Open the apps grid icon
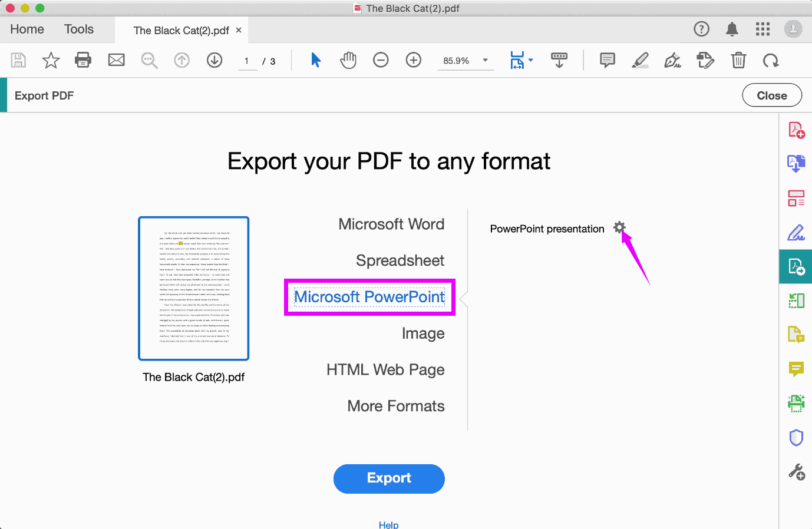Image resolution: width=812 pixels, height=529 pixels. pyautogui.click(x=763, y=29)
